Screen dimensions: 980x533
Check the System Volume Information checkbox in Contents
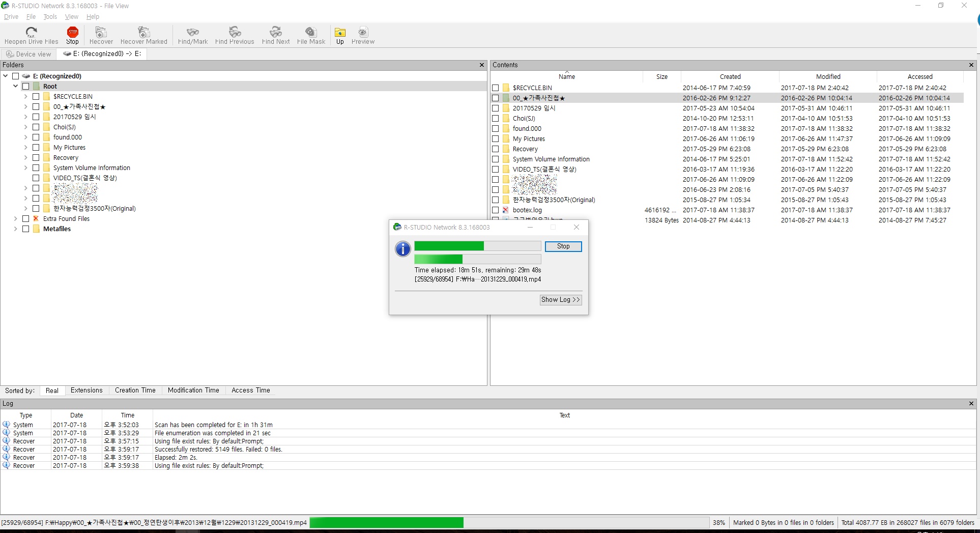pos(496,159)
